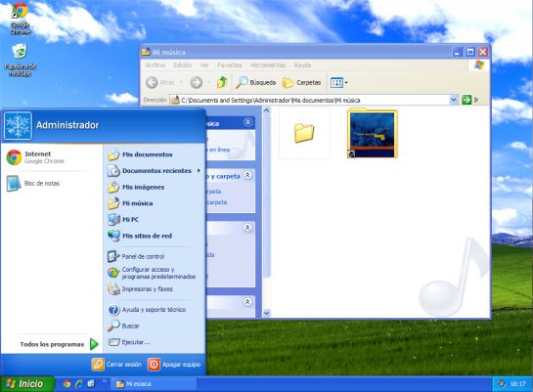Viewport: 533px width, 392px height.
Task: Open the Atrás history dropdown arrow
Action: point(182,82)
